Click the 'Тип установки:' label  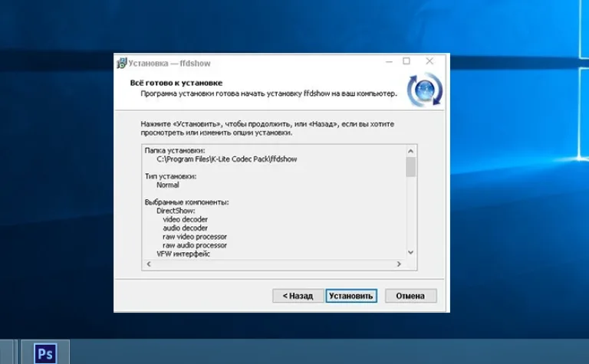(x=170, y=176)
